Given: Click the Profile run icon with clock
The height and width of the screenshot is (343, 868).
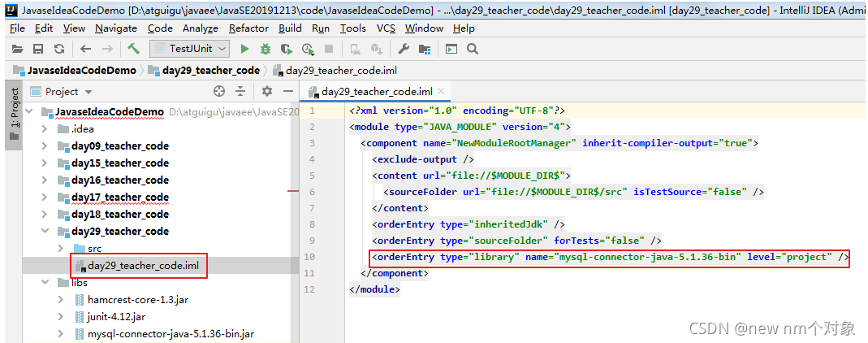Looking at the screenshot, I should [308, 50].
